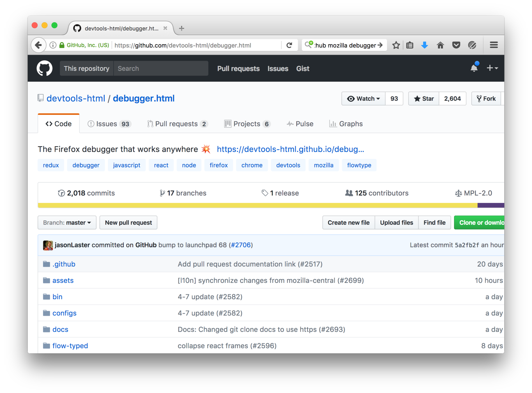
Task: Close the devtools-html/debugger.html browser tab
Action: (165, 28)
